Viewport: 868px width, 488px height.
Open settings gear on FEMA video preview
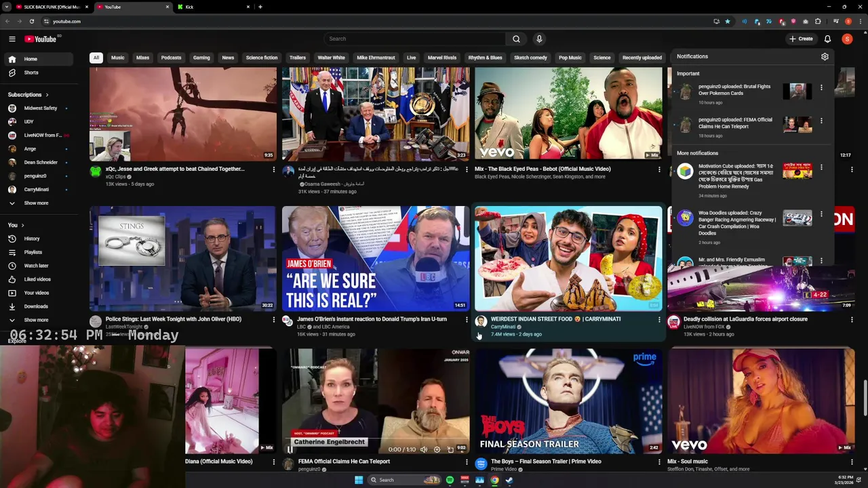437,449
